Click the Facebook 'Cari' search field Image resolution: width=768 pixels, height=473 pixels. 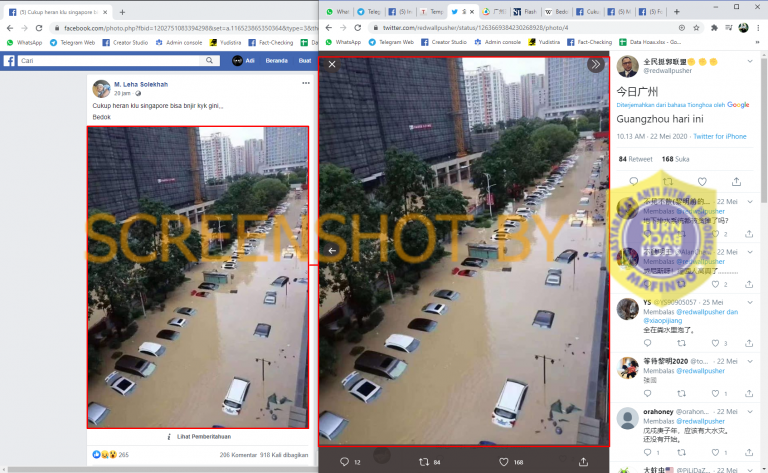click(110, 61)
